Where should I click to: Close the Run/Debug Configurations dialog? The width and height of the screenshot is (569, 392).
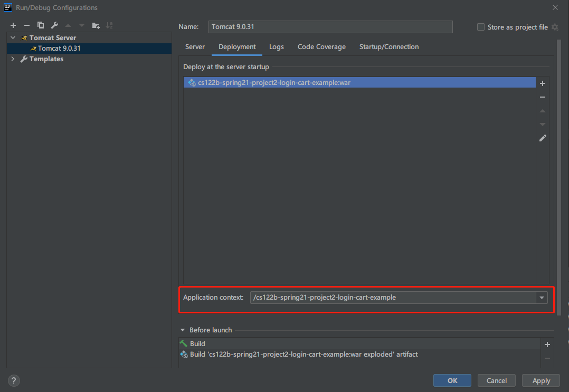tap(555, 7)
